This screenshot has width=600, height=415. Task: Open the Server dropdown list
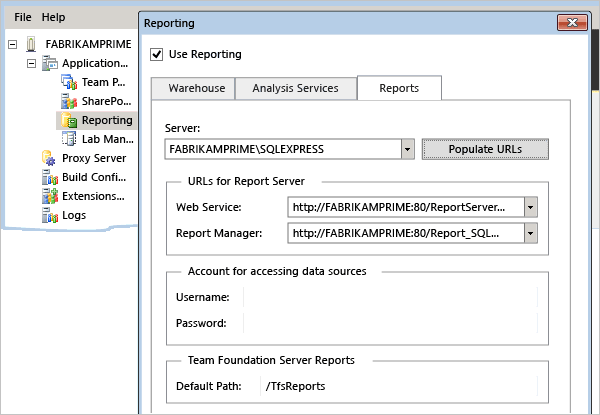407,149
